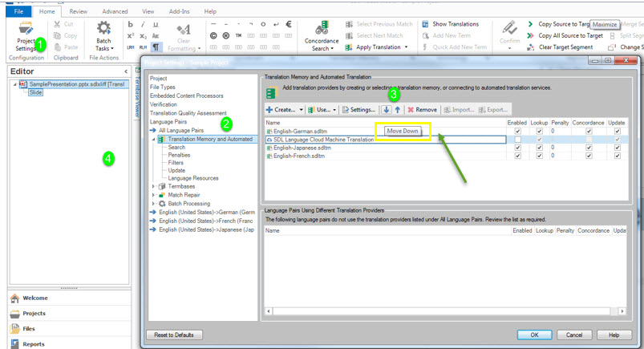Click Copy Source to Target icon
644x349 pixels.
(x=530, y=24)
